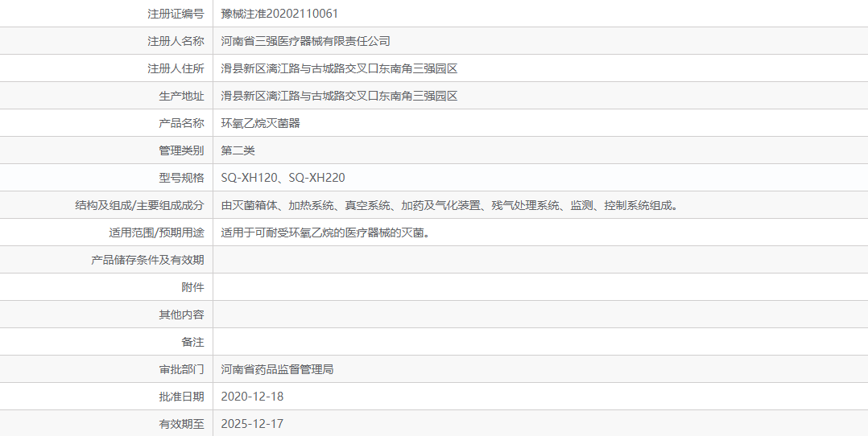Click registration number '豫械注准20202110061'
The width and height of the screenshot is (868, 436).
pyautogui.click(x=279, y=14)
